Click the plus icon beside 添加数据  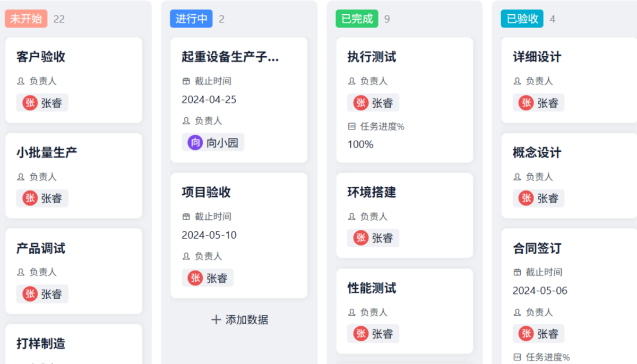[x=216, y=320]
